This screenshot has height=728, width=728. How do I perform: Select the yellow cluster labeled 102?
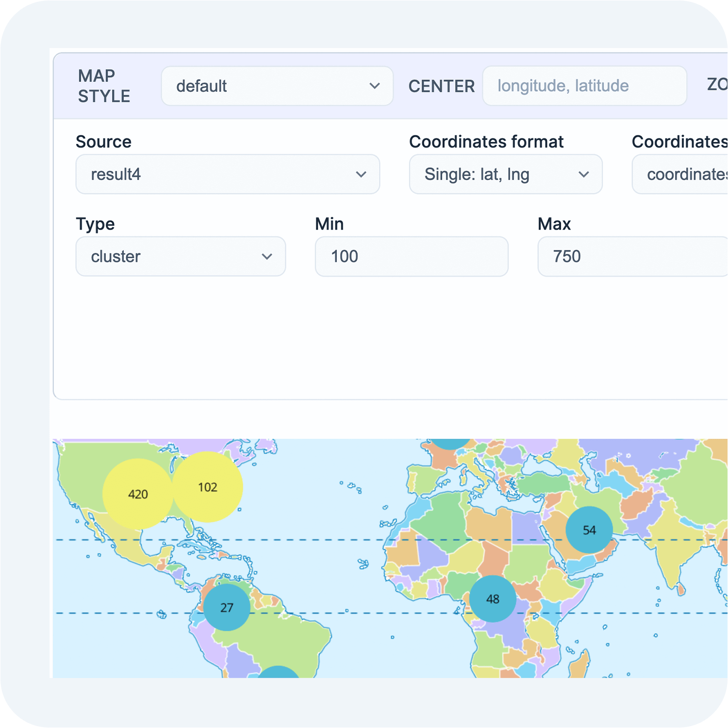pos(207,487)
